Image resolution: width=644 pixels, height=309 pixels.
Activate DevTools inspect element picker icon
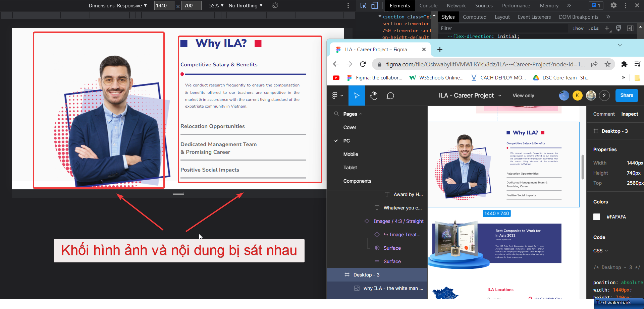[363, 5]
